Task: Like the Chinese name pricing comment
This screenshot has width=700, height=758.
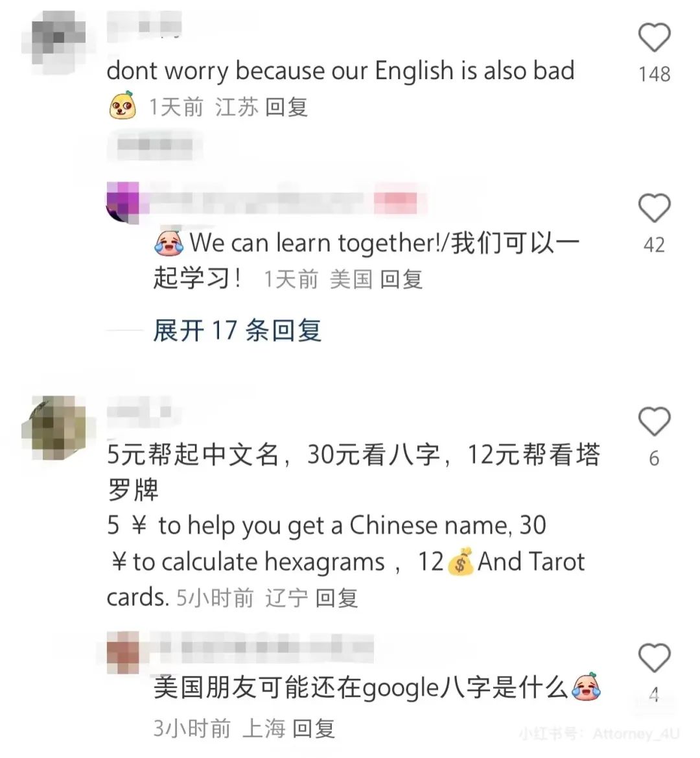Action: click(x=654, y=421)
